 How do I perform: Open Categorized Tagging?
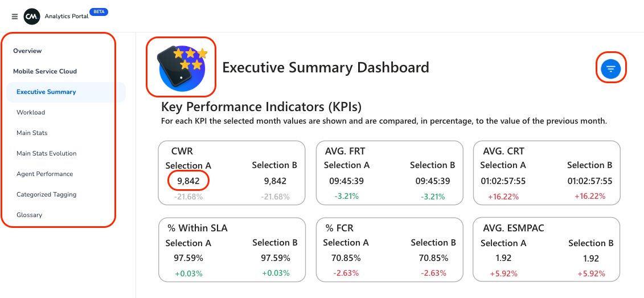point(46,194)
